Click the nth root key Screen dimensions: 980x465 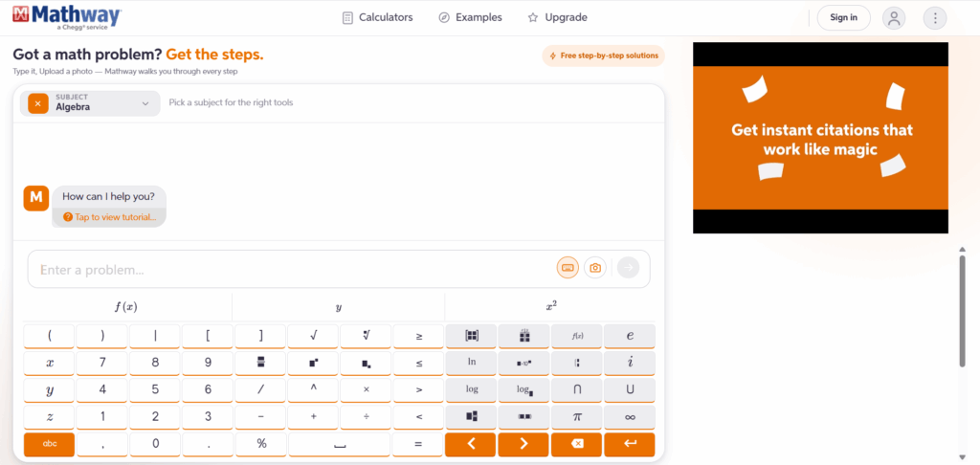coord(367,336)
